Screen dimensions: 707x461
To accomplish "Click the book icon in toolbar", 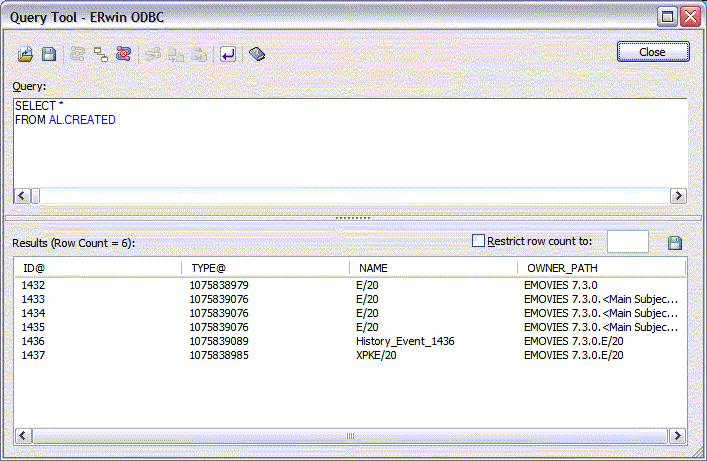I will click(x=257, y=54).
